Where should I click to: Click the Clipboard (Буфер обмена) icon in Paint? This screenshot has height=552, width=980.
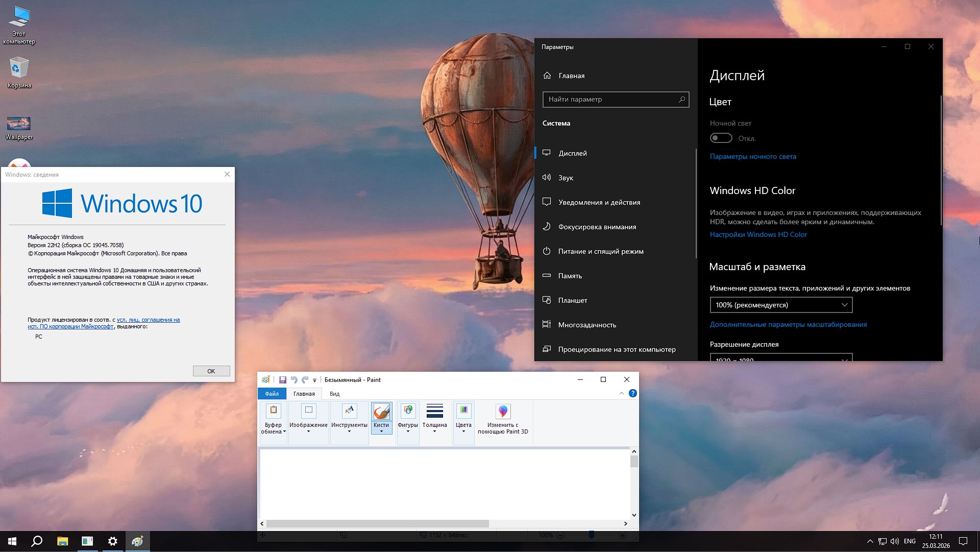click(x=273, y=414)
